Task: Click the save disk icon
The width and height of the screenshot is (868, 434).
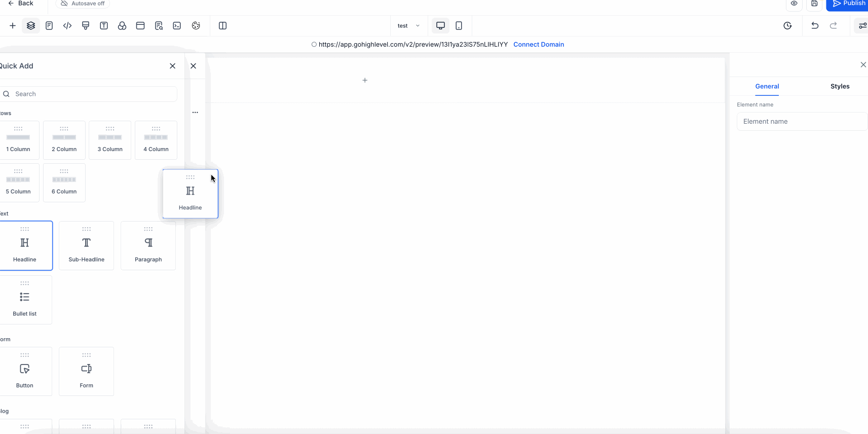Action: point(814,4)
